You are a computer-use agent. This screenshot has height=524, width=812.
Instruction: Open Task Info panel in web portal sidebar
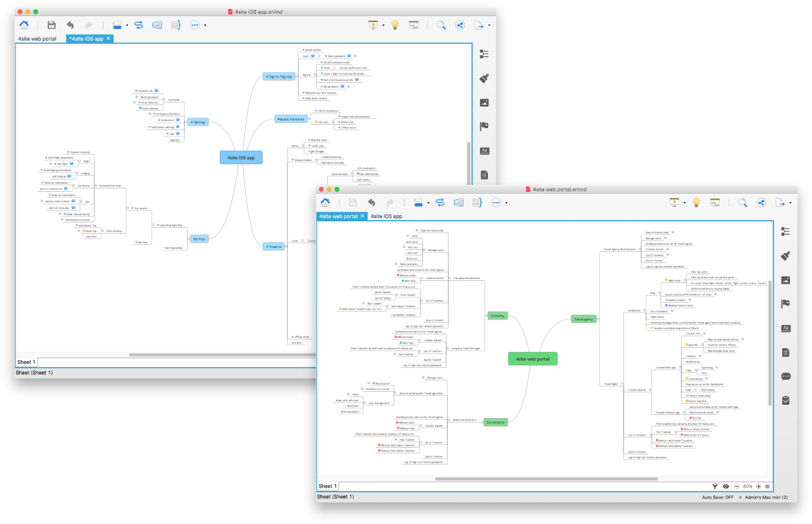[x=785, y=401]
